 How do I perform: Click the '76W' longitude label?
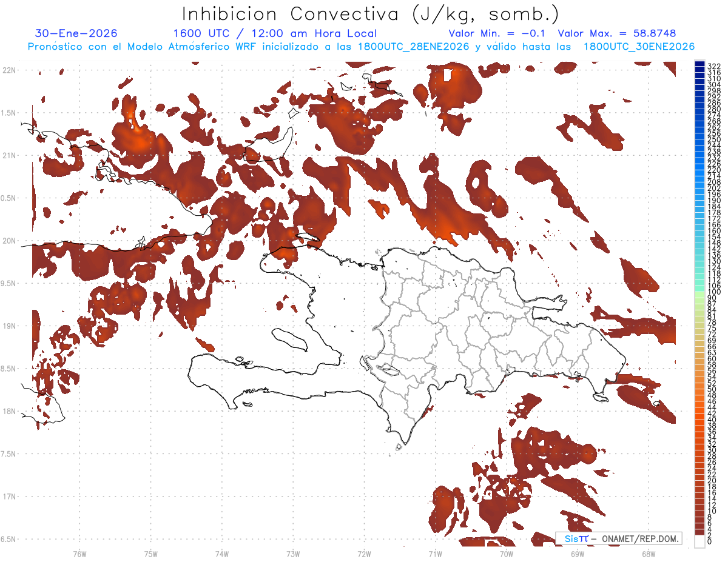(x=79, y=554)
